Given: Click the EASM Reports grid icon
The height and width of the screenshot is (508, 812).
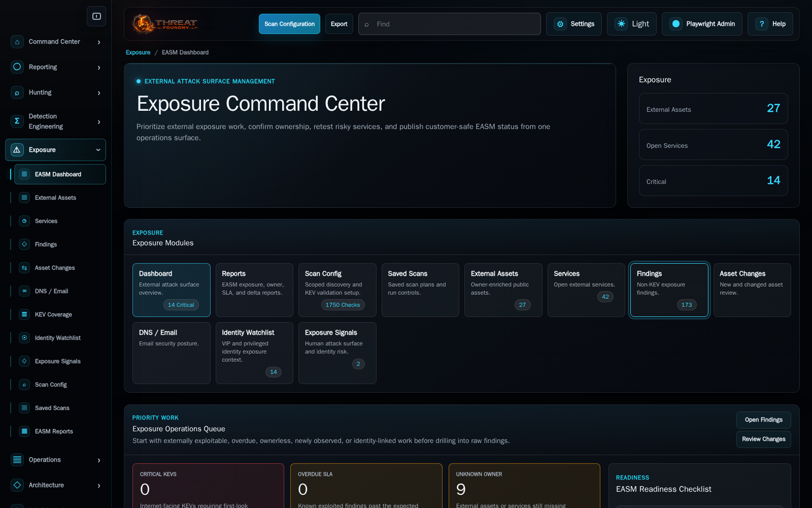Looking at the screenshot, I should [24, 431].
